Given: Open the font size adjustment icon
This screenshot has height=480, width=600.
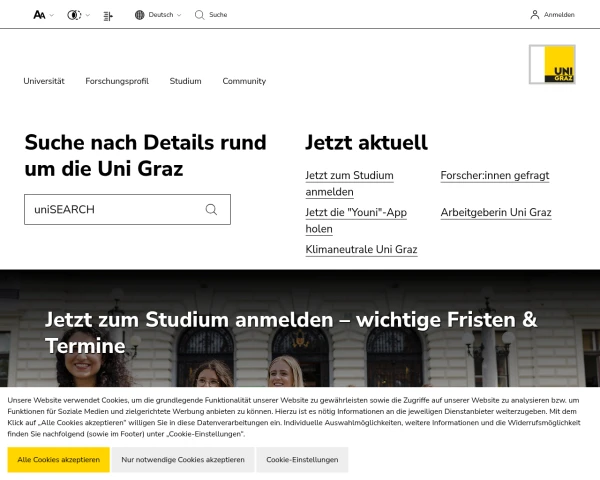Looking at the screenshot, I should tap(39, 15).
